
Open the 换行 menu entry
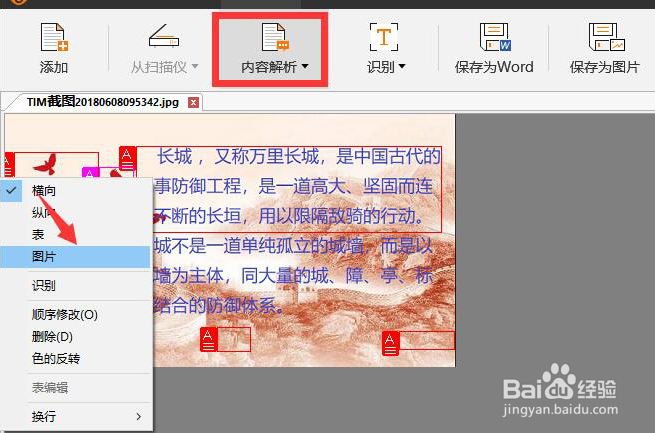coord(75,416)
